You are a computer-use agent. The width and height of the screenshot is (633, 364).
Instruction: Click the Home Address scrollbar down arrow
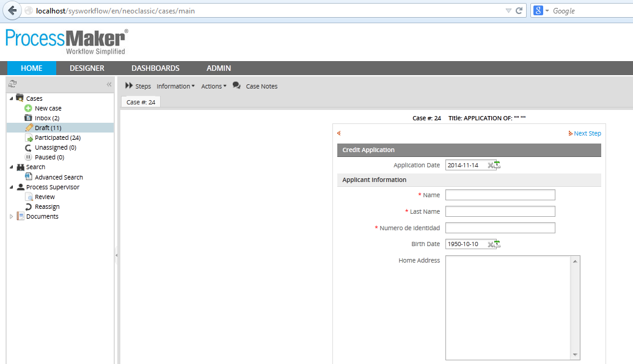click(x=575, y=355)
